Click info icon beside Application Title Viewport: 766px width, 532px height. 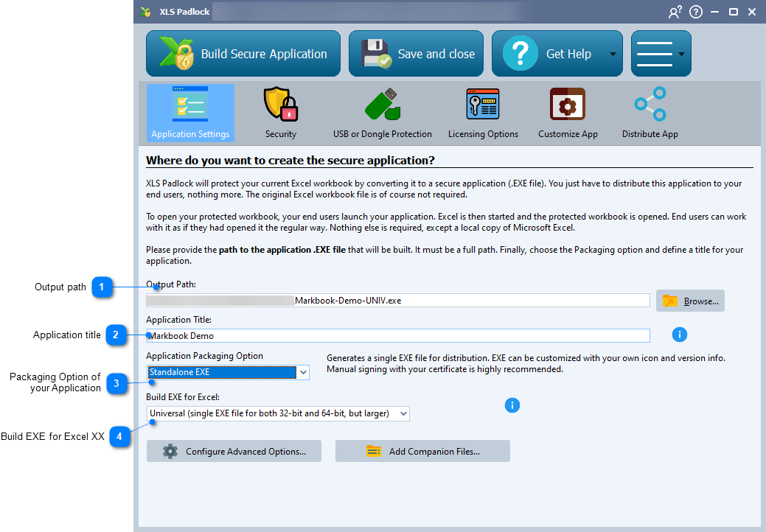680,335
